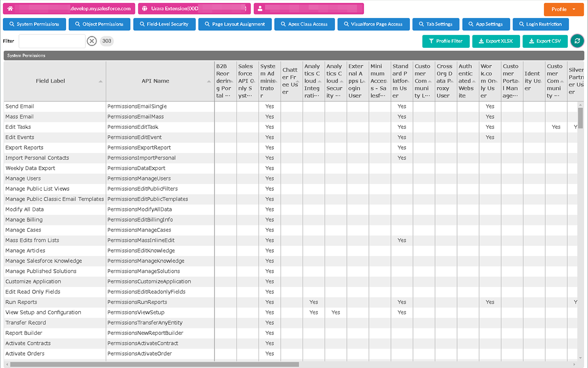Viewport: 588px width, 368px height.
Task: Click PermissionsViewSetup API name cell
Action: 160,312
